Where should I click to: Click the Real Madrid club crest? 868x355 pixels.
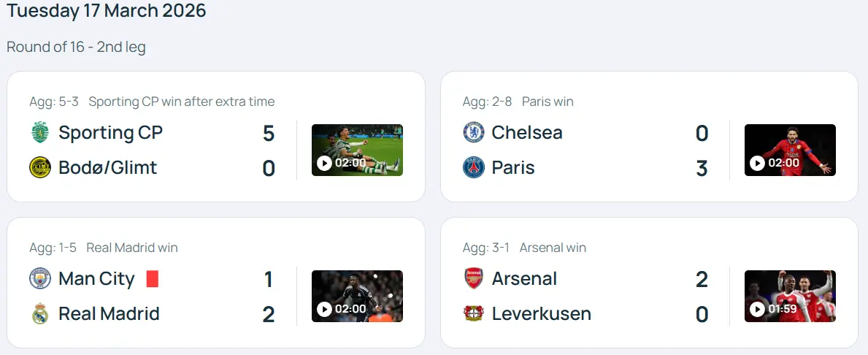click(x=39, y=314)
